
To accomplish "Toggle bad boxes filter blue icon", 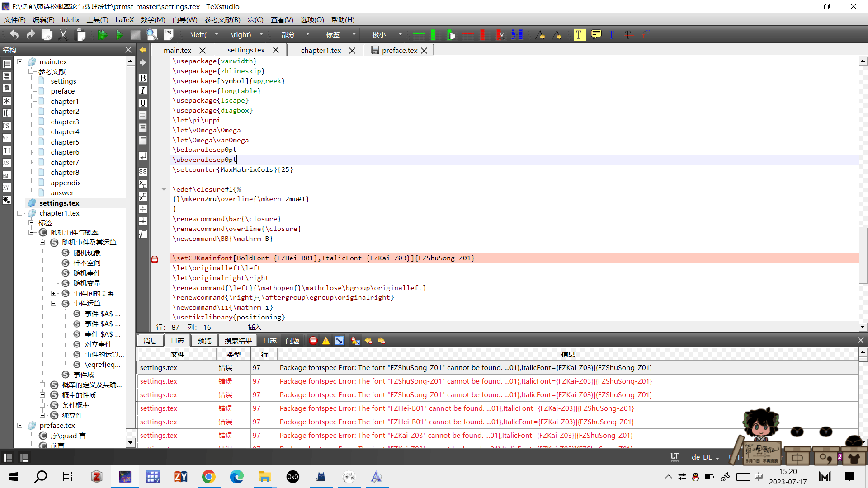I will (x=339, y=341).
